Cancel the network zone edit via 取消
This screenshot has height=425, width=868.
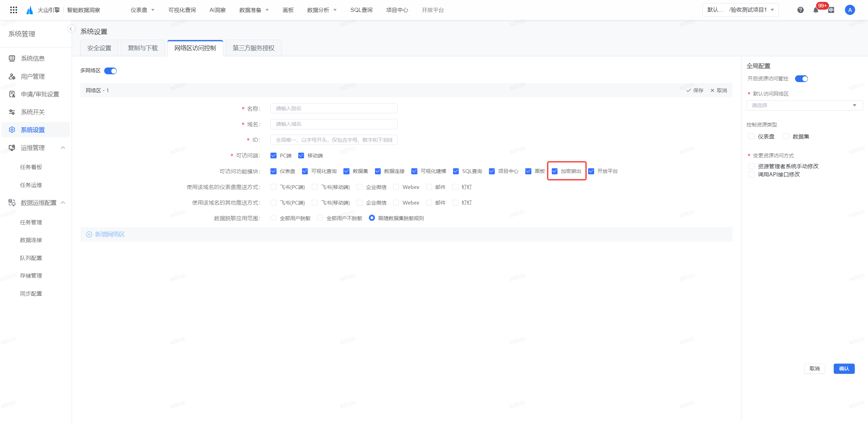point(719,90)
